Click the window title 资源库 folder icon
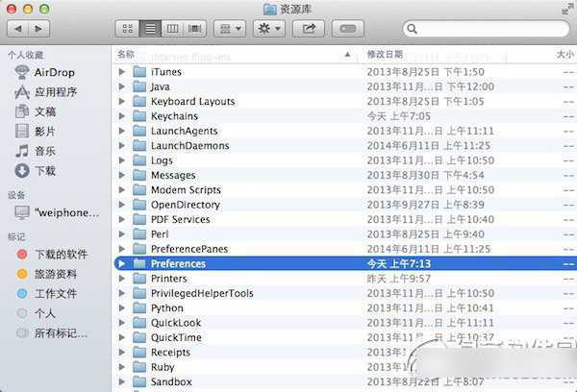Screen dimensions: 577x392 pos(269,9)
